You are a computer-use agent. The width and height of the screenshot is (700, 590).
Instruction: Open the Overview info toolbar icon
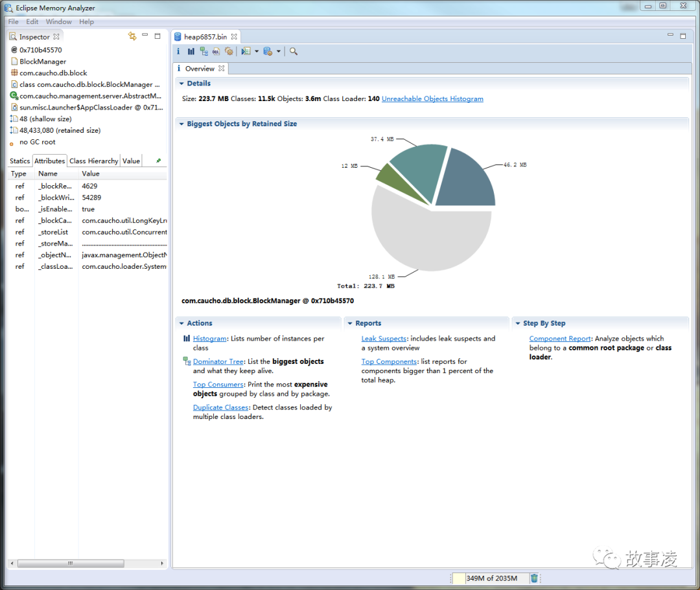(x=178, y=51)
